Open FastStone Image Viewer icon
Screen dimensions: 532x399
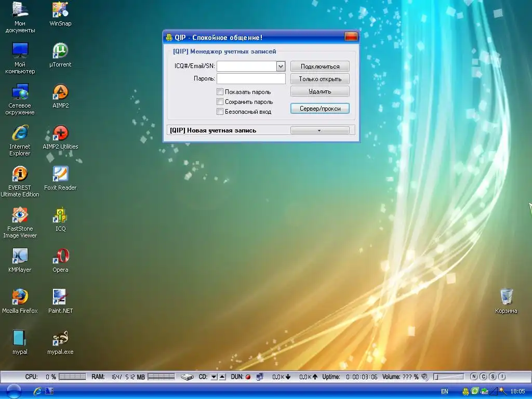(20, 222)
